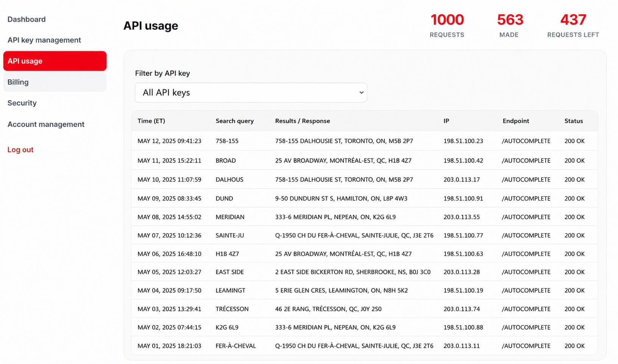The width and height of the screenshot is (618, 364).
Task: Go to API key management
Action: click(x=44, y=40)
